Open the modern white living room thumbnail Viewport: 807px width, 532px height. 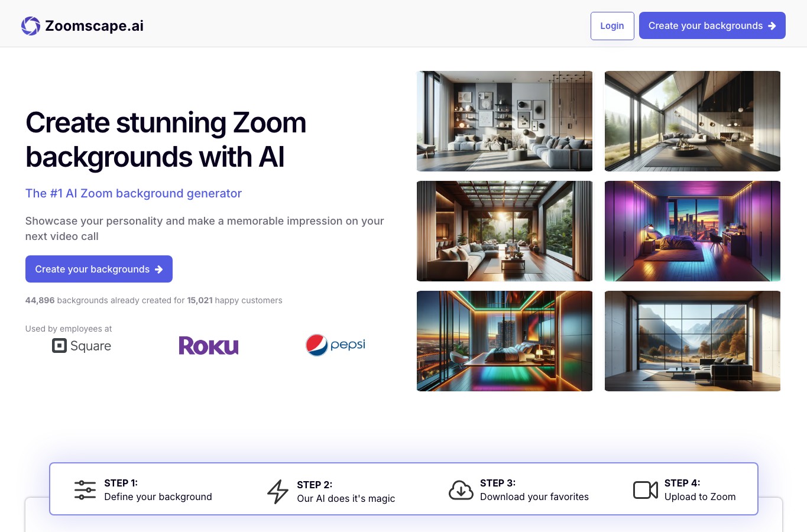[x=504, y=121]
